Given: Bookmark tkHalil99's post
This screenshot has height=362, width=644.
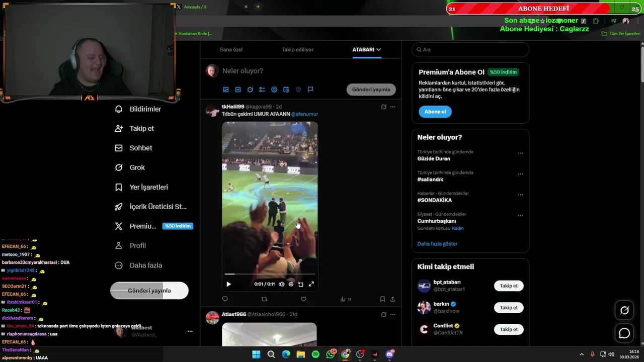Looking at the screenshot, I should pyautogui.click(x=382, y=299).
